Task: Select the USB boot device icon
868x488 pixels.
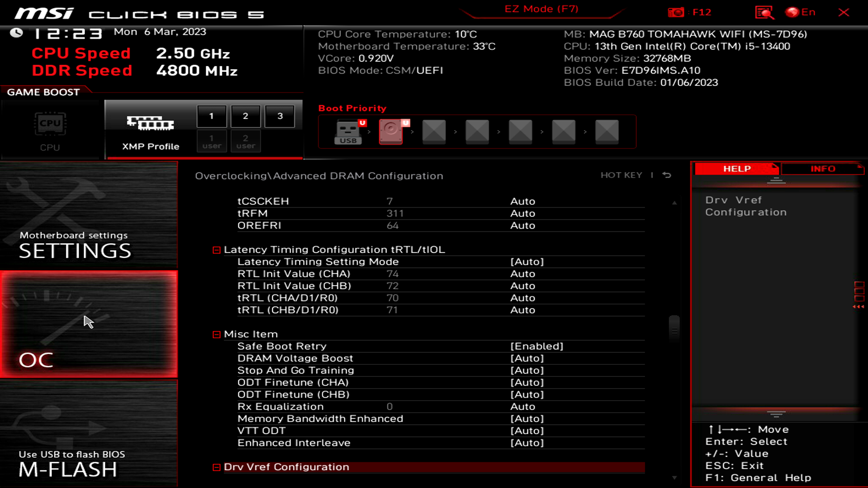Action: (x=349, y=131)
